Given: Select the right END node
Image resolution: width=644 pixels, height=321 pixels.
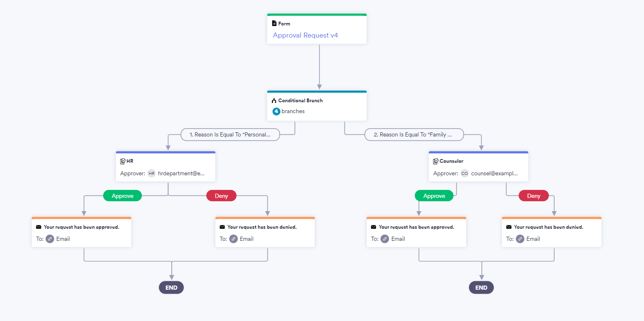Looking at the screenshot, I should click(x=481, y=288).
